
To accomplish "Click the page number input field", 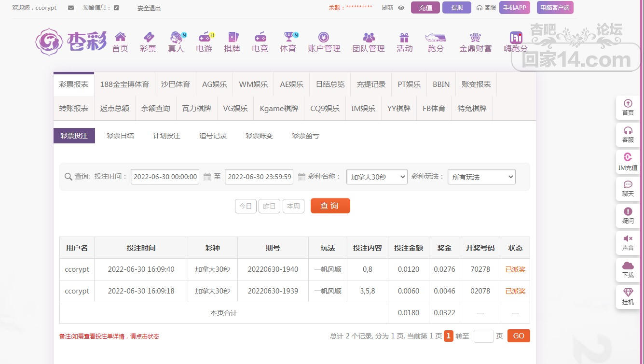I will (483, 336).
